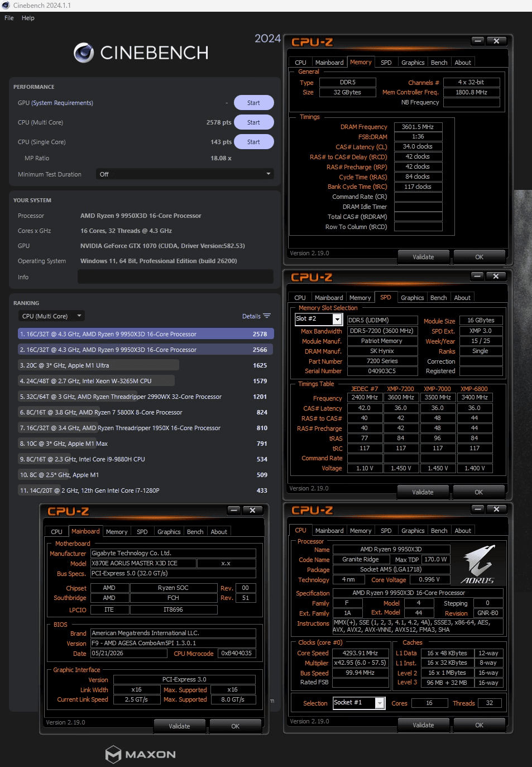Open the File menu

pos(9,18)
